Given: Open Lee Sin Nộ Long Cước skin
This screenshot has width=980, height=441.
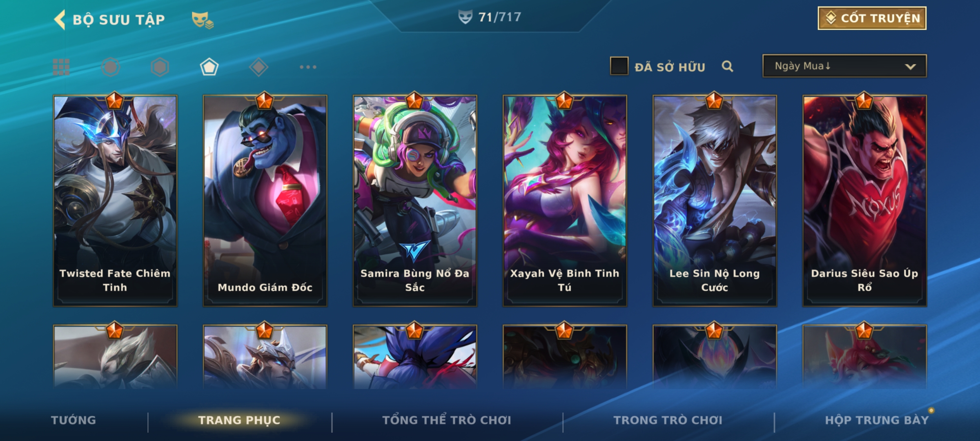Looking at the screenshot, I should coord(715,200).
